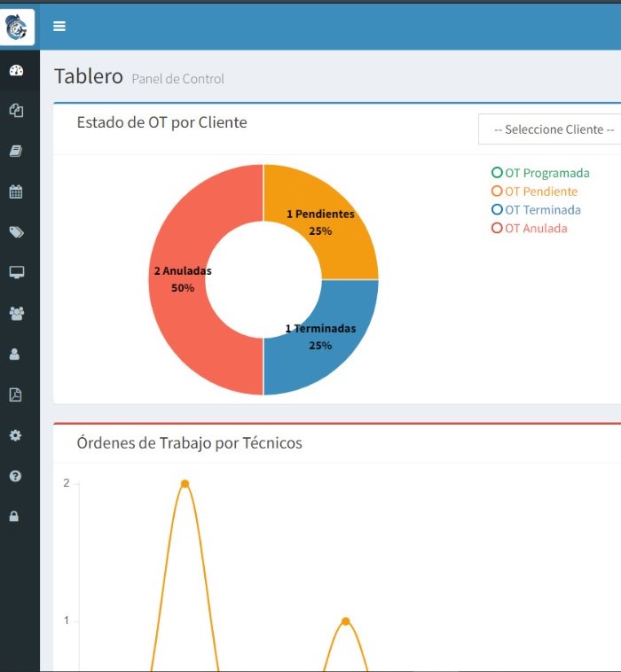Click the hamburger menu toggle in header
This screenshot has height=672, width=621.
point(59,27)
